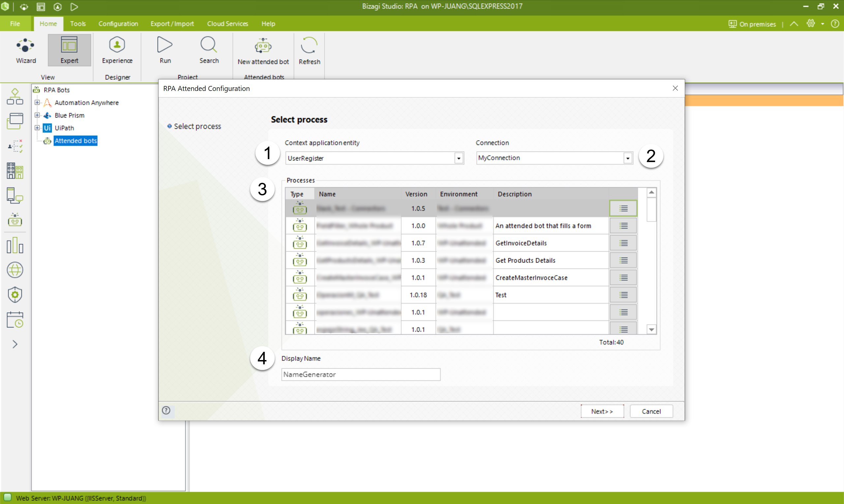Open details for version 1.0.5 process row
The width and height of the screenshot is (844, 504).
pos(623,208)
